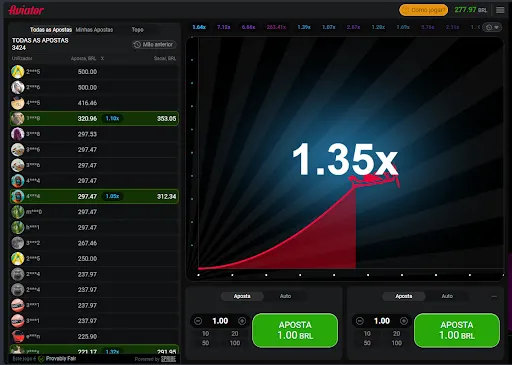Switch to the Topo tab
The image size is (512, 365).
[137, 30]
